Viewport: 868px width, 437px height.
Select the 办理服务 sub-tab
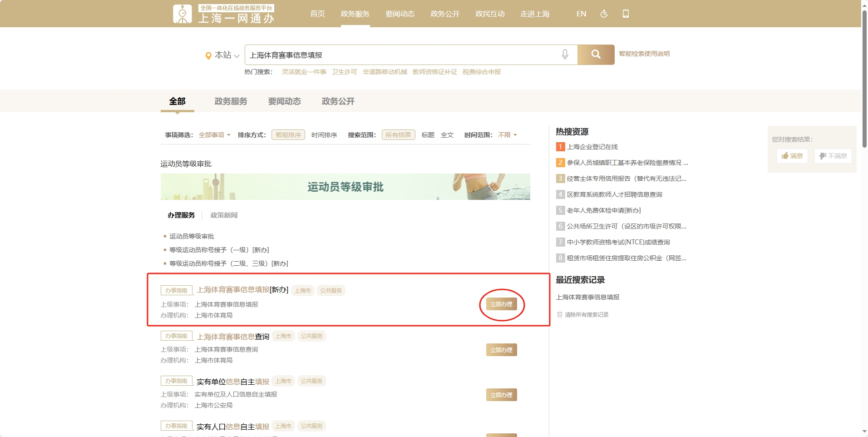coord(181,215)
